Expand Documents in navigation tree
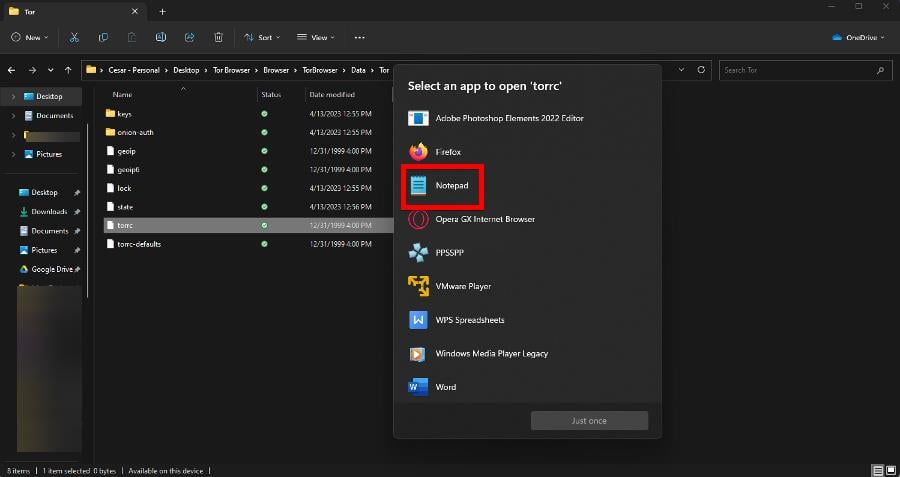This screenshot has height=477, width=900. (13, 115)
